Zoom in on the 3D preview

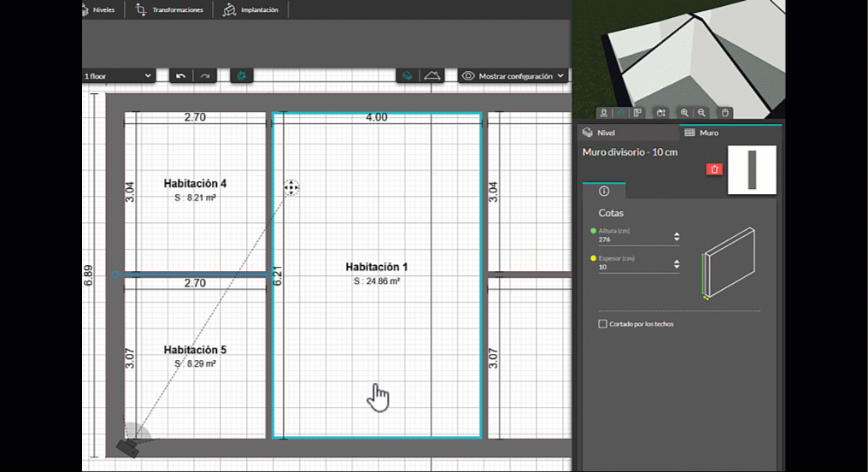pyautogui.click(x=684, y=113)
